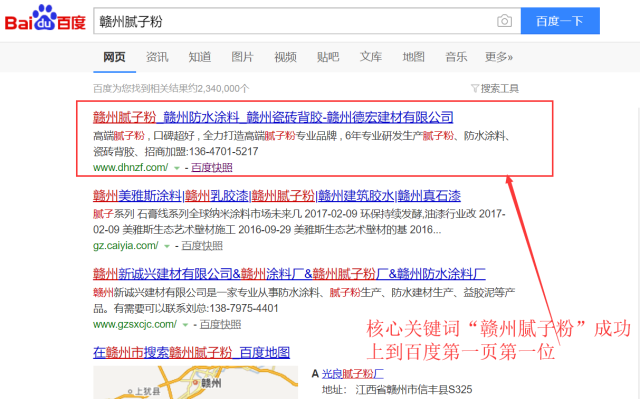The height and width of the screenshot is (399, 640).
Task: Go to the 文库 tab
Action: coord(371,57)
